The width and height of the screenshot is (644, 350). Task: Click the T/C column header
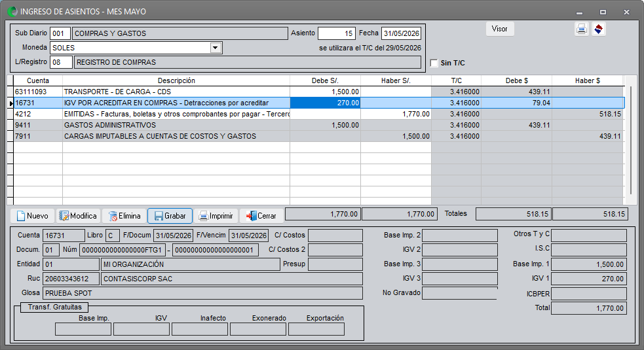tap(457, 80)
